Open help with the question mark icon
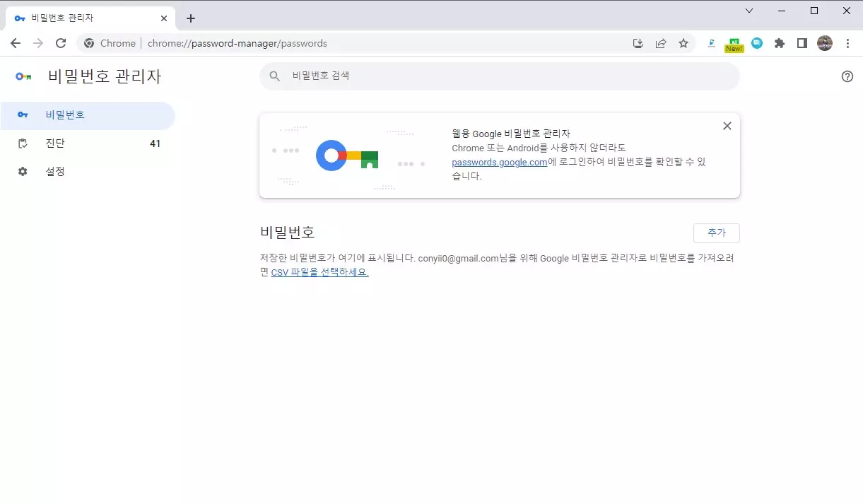 point(847,76)
